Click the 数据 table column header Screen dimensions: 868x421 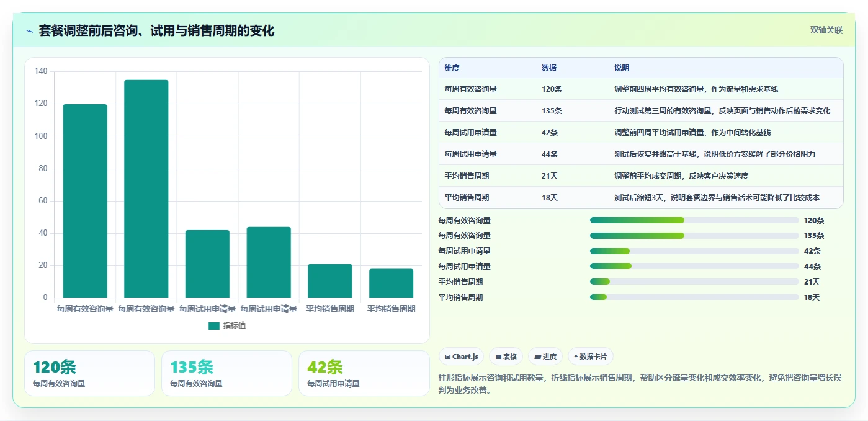[x=549, y=68]
